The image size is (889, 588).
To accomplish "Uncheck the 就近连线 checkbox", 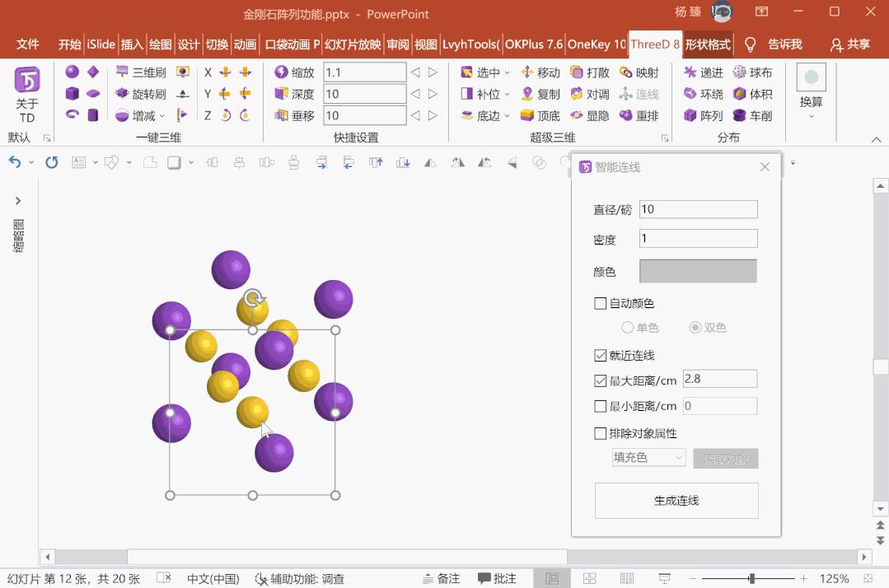I will 601,356.
